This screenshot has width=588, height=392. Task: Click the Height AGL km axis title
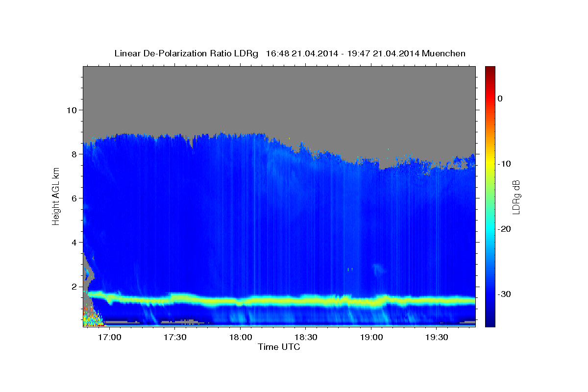(56, 196)
